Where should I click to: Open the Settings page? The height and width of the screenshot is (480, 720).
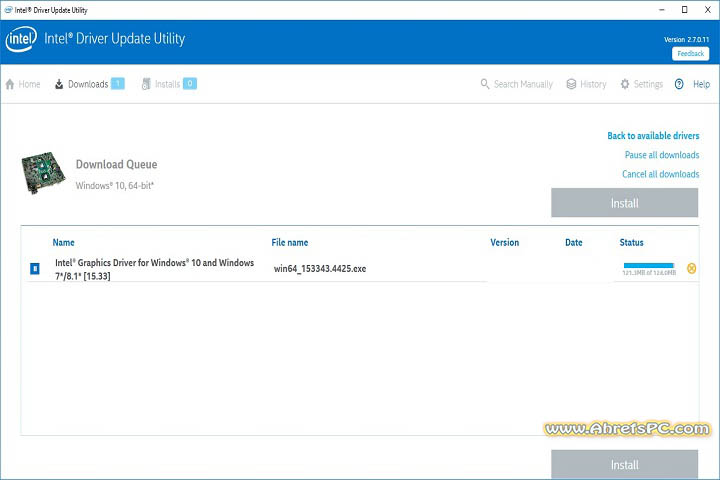pos(641,84)
